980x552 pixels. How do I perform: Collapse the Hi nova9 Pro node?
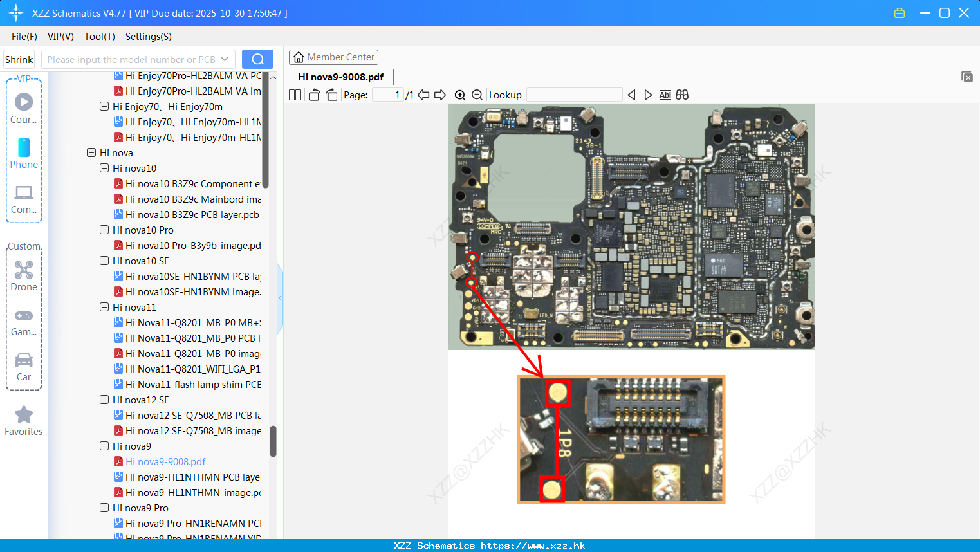[x=104, y=508]
